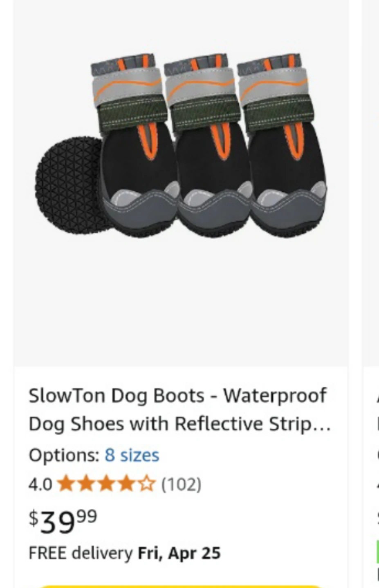Click the third orange rating star
Viewport: 379px width, 588px height.
pyautogui.click(x=106, y=484)
